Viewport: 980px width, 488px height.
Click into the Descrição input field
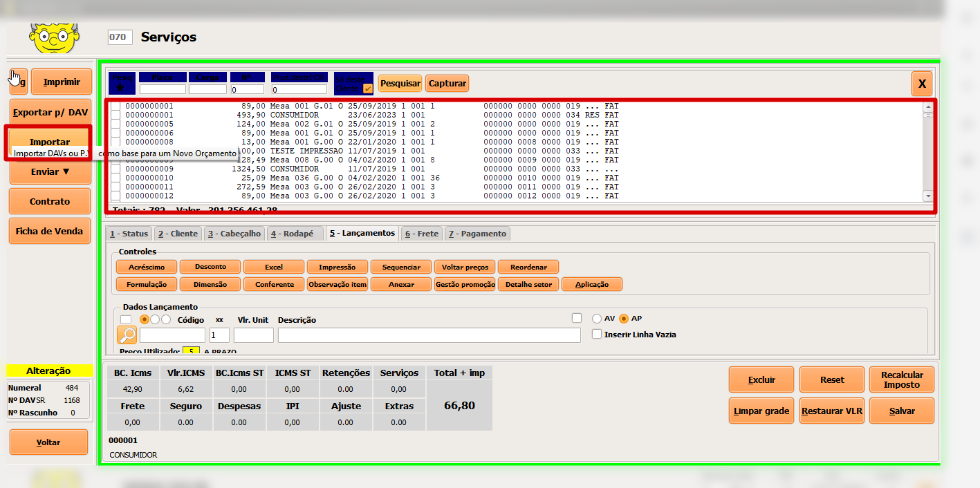429,335
